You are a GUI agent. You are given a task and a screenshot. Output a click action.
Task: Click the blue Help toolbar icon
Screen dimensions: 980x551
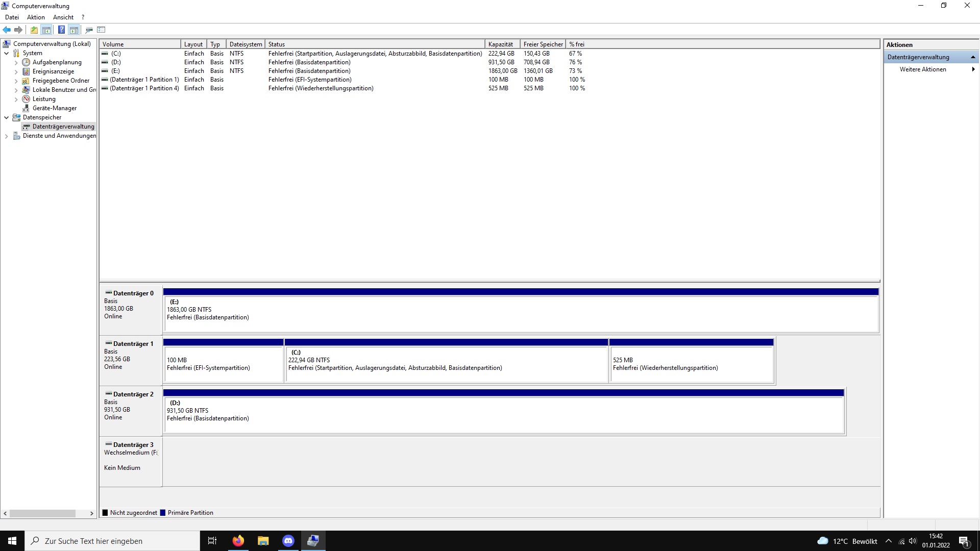pyautogui.click(x=61, y=30)
